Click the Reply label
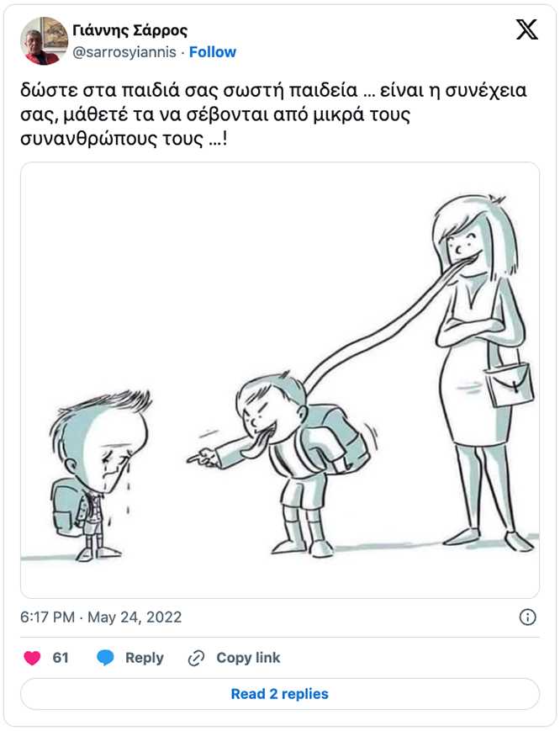Screen dimensions: 560x731 click(x=145, y=658)
